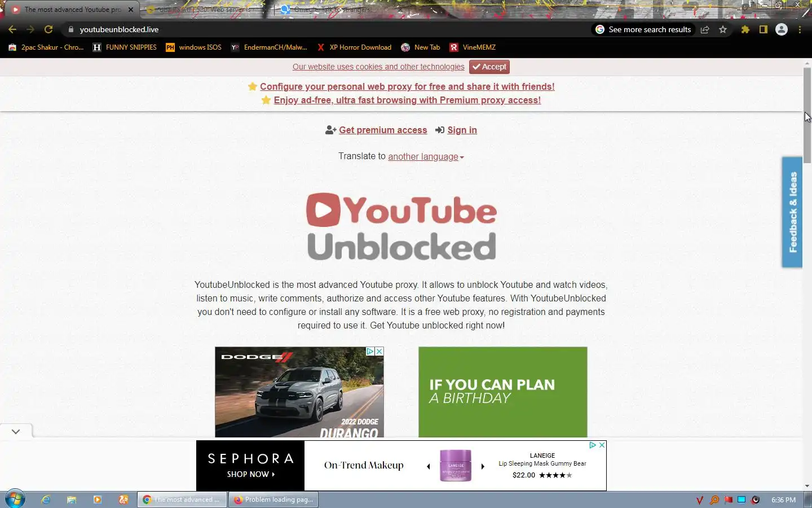Screen dimensions: 812x508
Task: Show previous product in Sephora ad
Action: point(429,466)
